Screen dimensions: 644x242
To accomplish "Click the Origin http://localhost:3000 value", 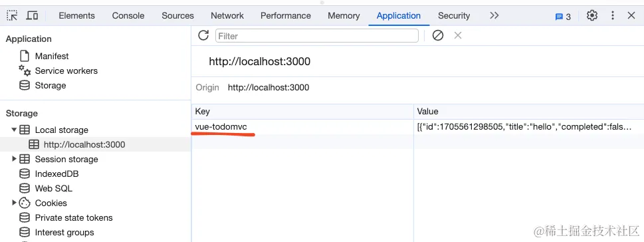I will coord(268,88).
